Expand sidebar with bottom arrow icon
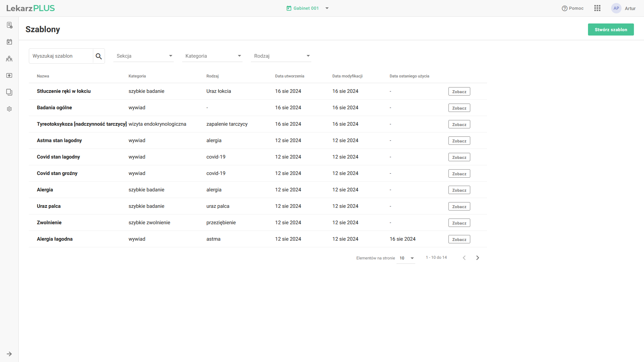 9,354
